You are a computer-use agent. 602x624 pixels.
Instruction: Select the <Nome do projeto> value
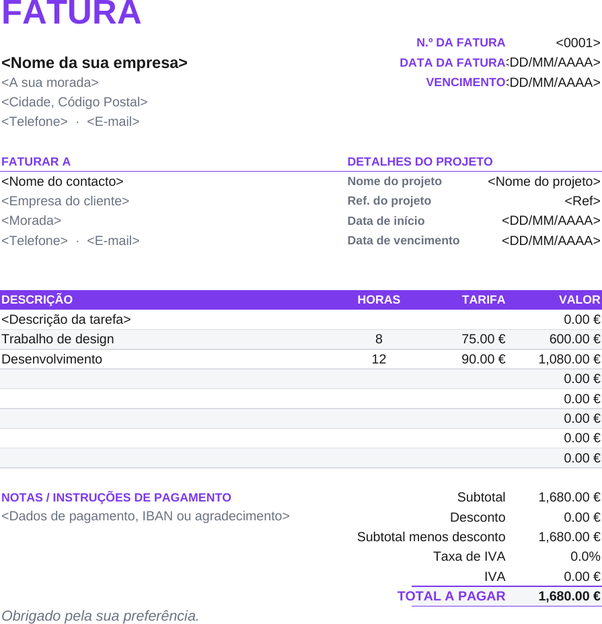(544, 181)
